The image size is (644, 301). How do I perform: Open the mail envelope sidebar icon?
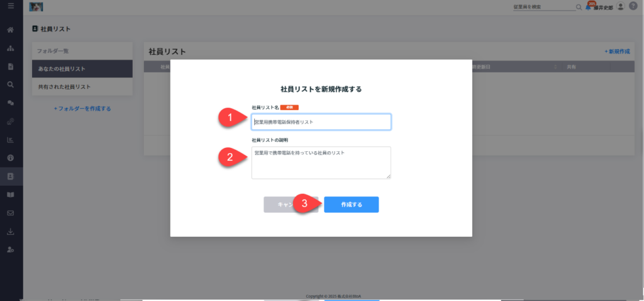point(11,213)
